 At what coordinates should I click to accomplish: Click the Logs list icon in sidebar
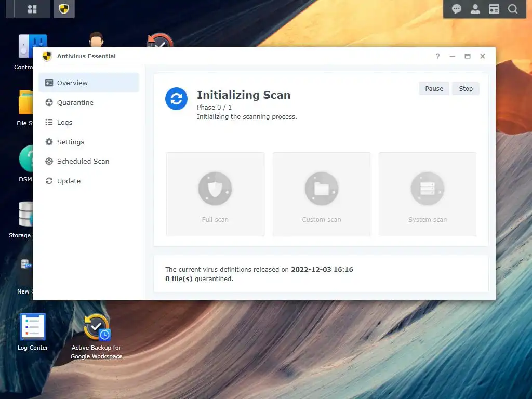tap(49, 122)
